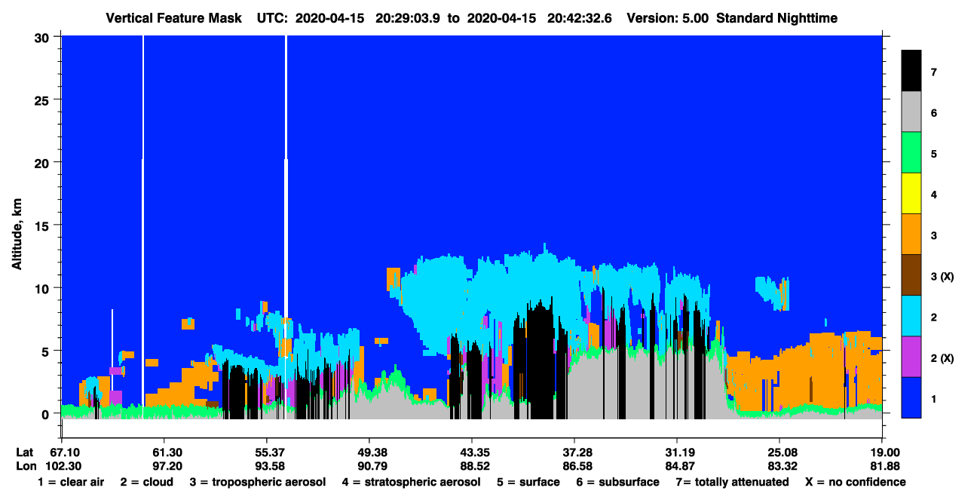
Task: Click the yellow stratospheric aerosol swatch labeled 4
Action: tap(911, 195)
